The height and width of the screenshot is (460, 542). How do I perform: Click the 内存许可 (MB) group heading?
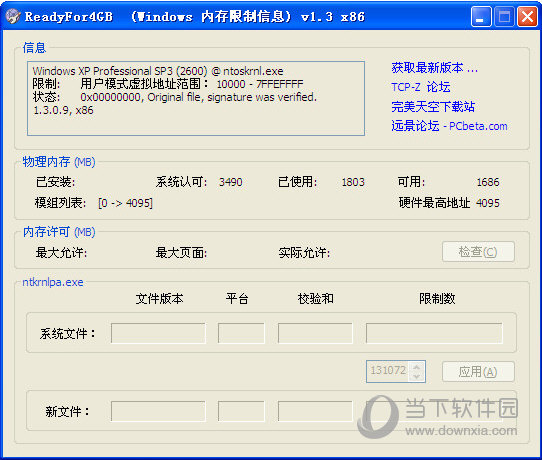pos(59,232)
